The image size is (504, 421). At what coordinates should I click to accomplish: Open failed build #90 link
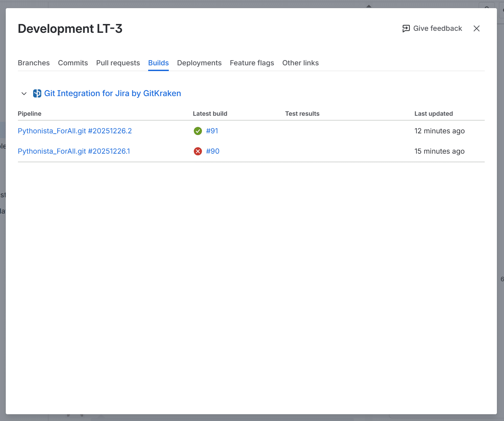coord(213,151)
